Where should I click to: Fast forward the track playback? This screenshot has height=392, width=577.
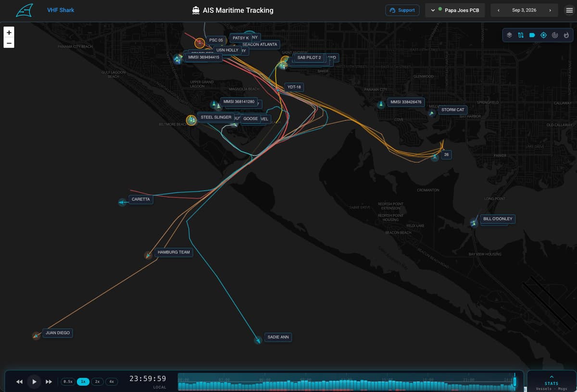click(x=49, y=382)
